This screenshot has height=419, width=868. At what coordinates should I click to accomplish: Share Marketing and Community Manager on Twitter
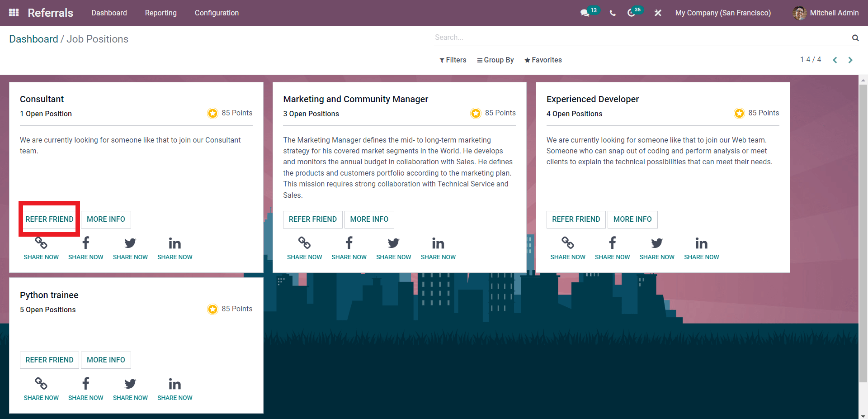tap(394, 243)
